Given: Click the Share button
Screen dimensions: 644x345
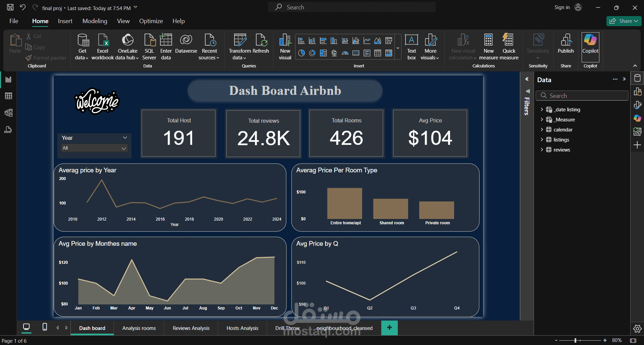Looking at the screenshot, I should tap(624, 21).
